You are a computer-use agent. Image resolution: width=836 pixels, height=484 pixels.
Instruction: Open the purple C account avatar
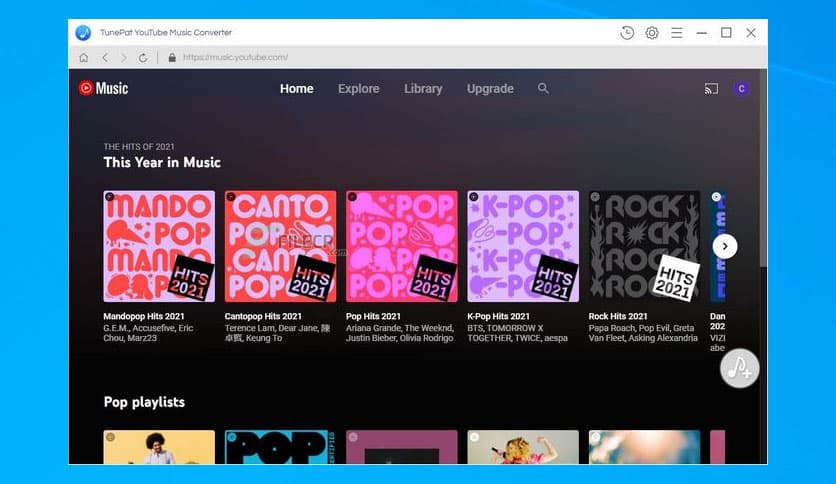click(x=741, y=88)
